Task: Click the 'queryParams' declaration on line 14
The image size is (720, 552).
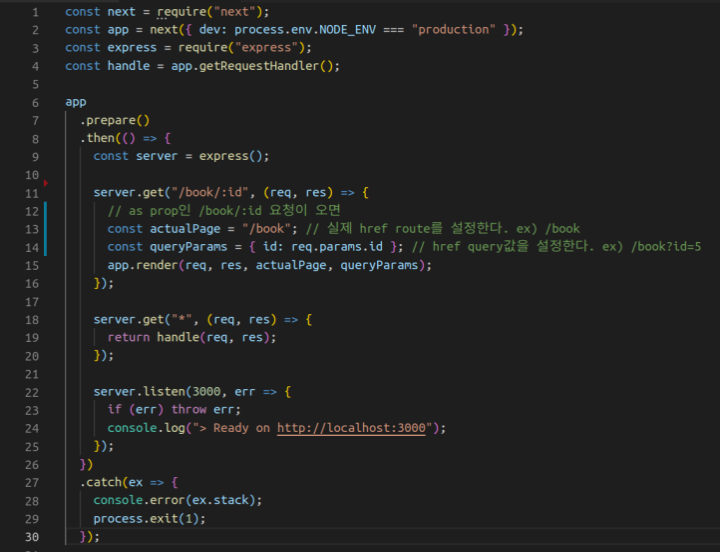Action: [189, 247]
